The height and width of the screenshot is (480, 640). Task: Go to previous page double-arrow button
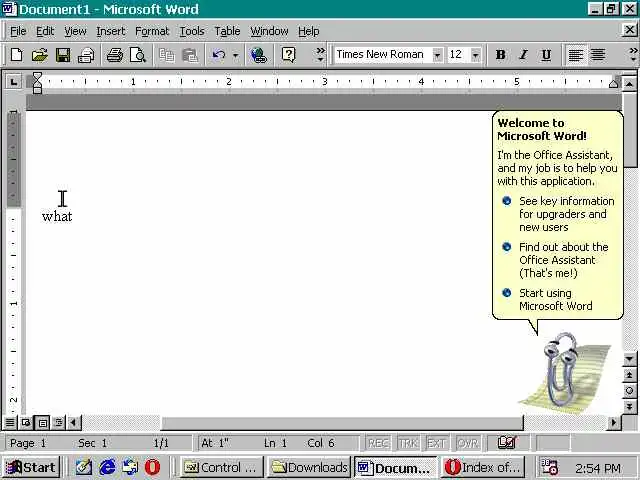pyautogui.click(x=629, y=375)
